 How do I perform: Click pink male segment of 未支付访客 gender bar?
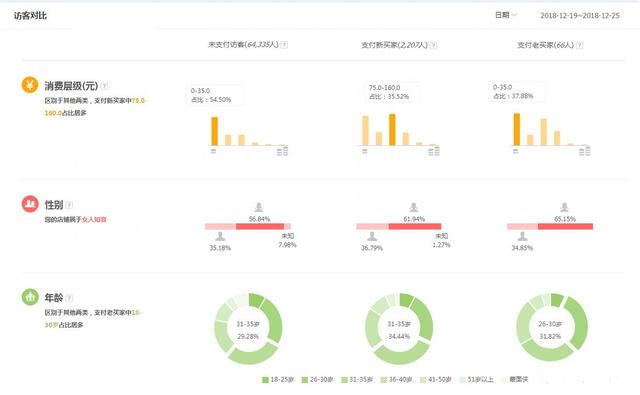pyautogui.click(x=220, y=226)
